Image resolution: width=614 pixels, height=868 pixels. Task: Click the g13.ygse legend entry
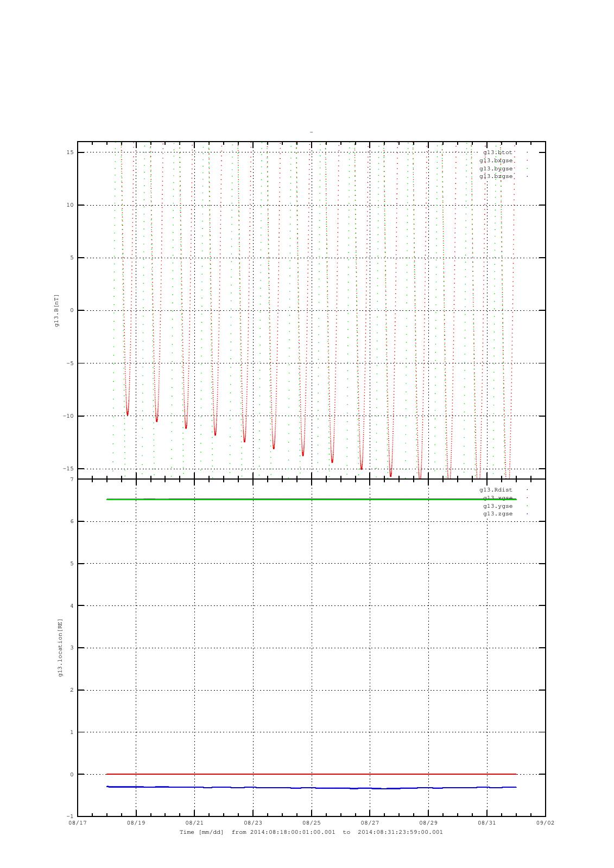(498, 506)
